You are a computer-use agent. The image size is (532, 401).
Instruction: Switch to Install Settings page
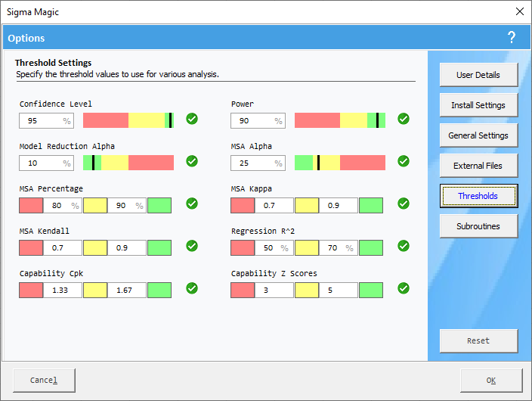(478, 105)
